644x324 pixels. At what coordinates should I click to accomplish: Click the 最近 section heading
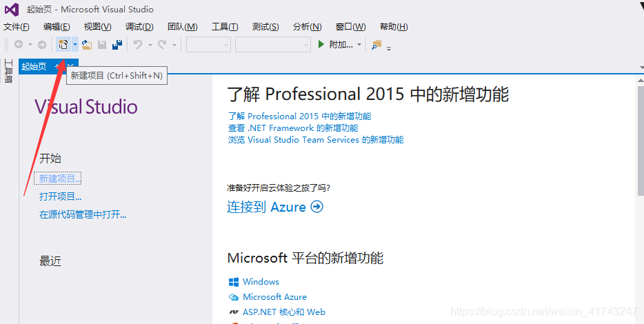point(50,261)
